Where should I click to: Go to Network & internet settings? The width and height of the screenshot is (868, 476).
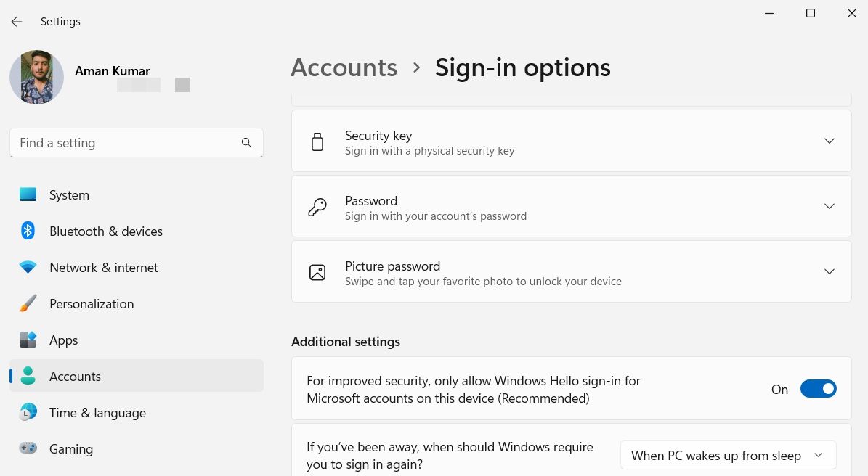[x=136, y=268]
